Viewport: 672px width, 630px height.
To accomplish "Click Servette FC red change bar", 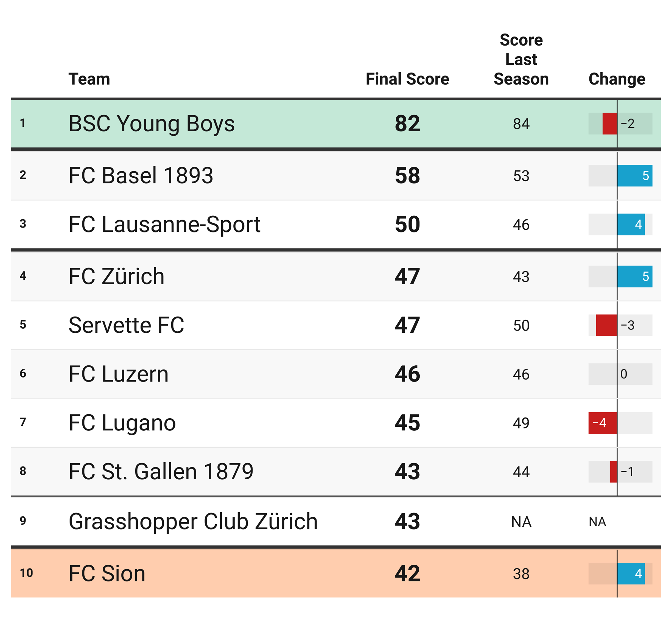I will (606, 325).
